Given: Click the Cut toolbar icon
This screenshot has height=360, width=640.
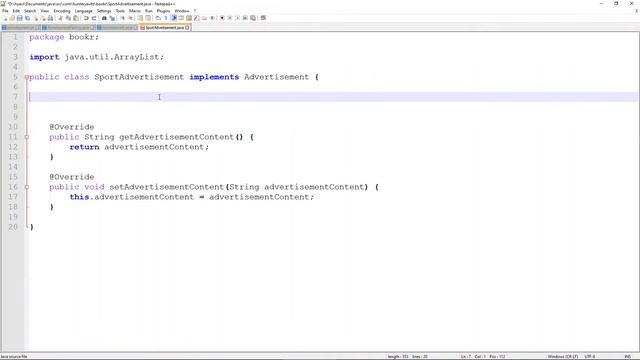Looking at the screenshot, I should [60, 18].
